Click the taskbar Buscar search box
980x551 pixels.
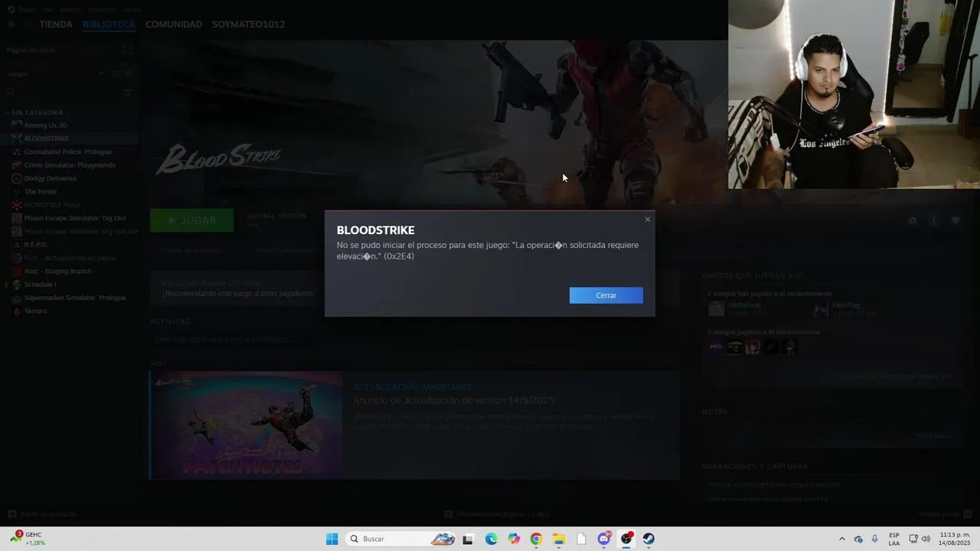pos(401,539)
